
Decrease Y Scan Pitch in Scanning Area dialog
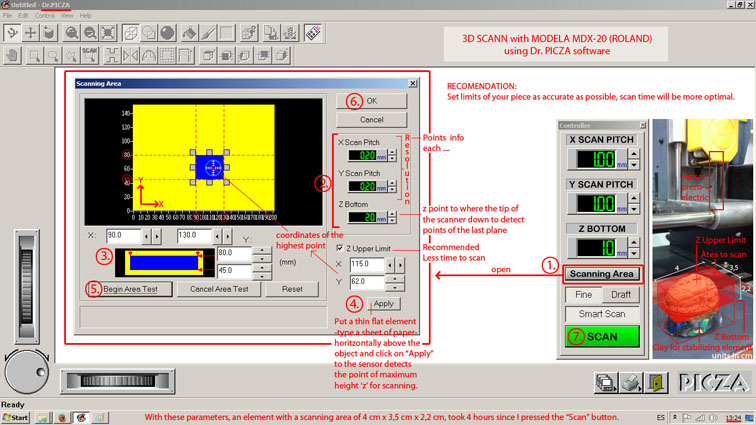(392, 189)
